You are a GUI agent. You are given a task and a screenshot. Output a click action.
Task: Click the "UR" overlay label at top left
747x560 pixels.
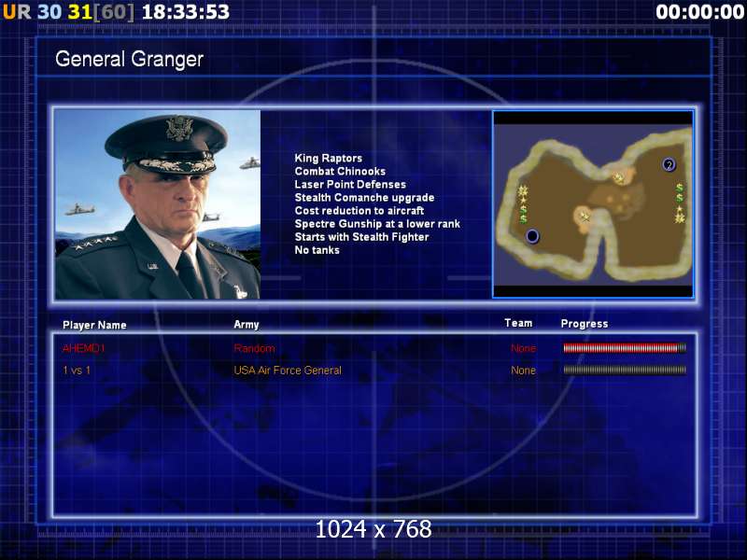click(17, 12)
